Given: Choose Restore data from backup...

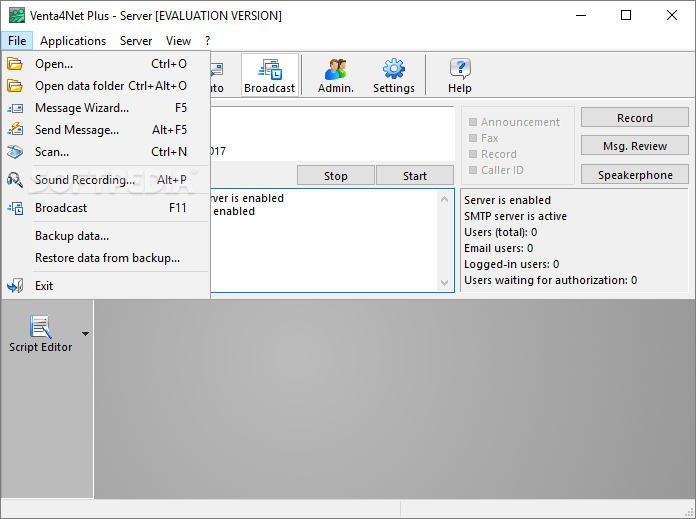Looking at the screenshot, I should (x=106, y=258).
